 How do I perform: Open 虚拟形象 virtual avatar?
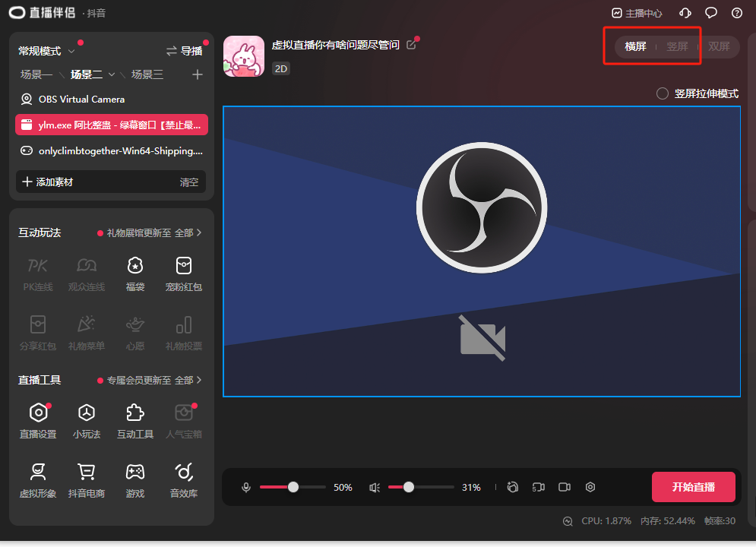(37, 481)
